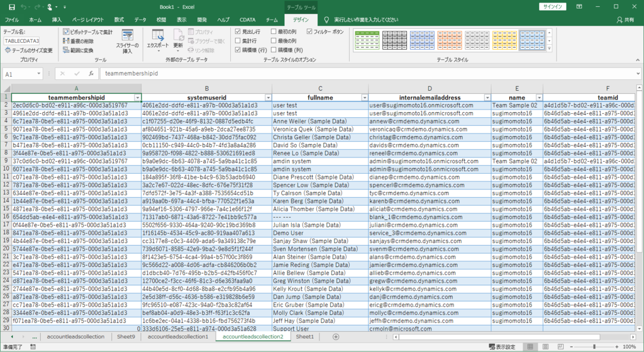644x352 pixels.
Task: Click the zoom in plus button
Action: coord(616,347)
